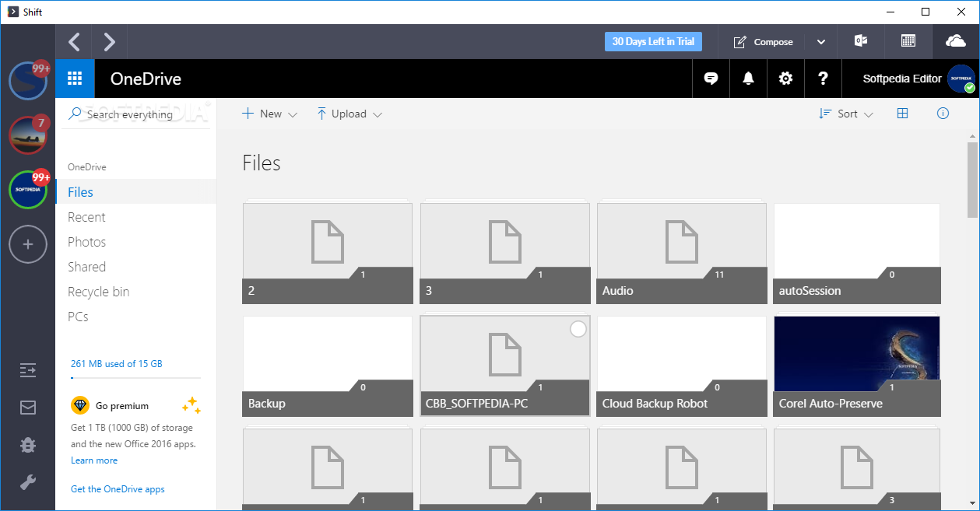Go forward with the right arrow

coord(109,41)
